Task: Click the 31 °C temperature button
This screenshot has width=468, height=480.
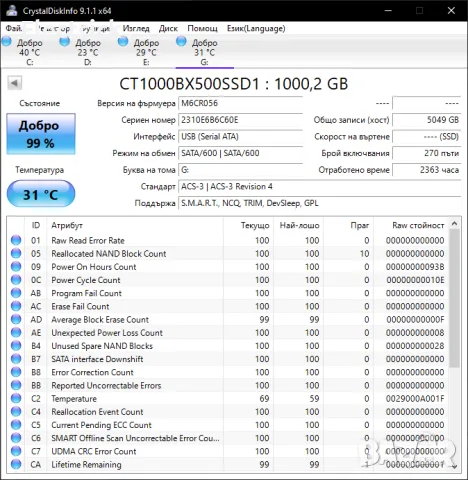Action: point(41,194)
